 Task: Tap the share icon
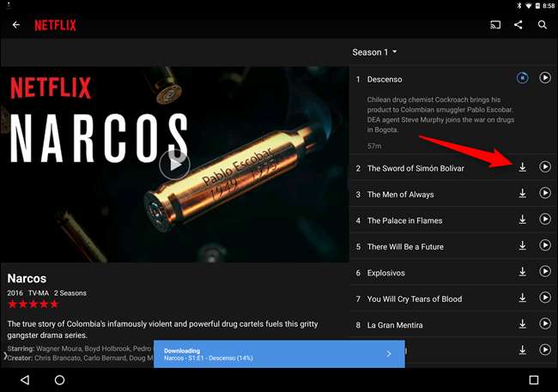click(x=519, y=25)
